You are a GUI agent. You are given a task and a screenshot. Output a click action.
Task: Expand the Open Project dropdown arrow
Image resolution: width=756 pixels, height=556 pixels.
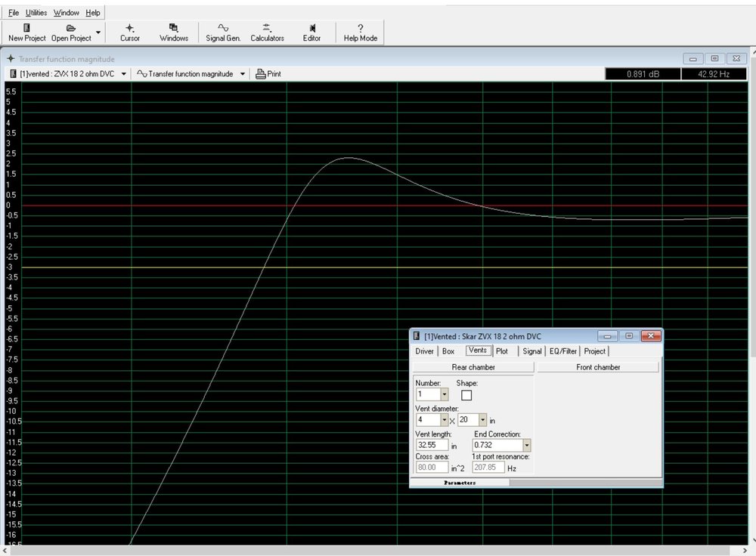click(98, 32)
